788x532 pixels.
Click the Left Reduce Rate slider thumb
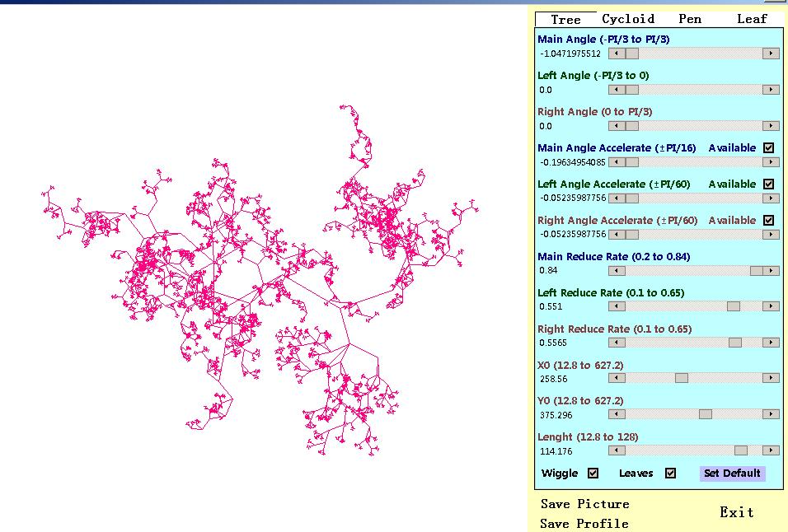[734, 306]
